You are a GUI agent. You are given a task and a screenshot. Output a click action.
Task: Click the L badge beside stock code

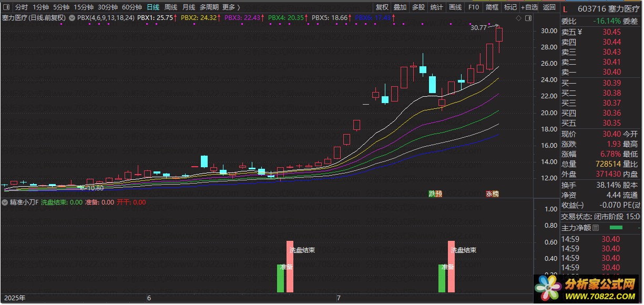(x=565, y=9)
